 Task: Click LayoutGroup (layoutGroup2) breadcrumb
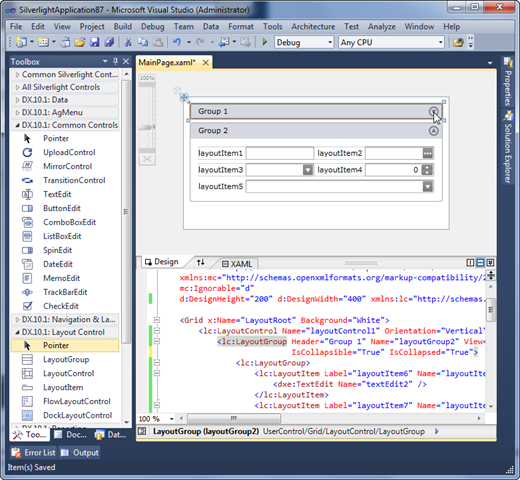click(x=206, y=432)
